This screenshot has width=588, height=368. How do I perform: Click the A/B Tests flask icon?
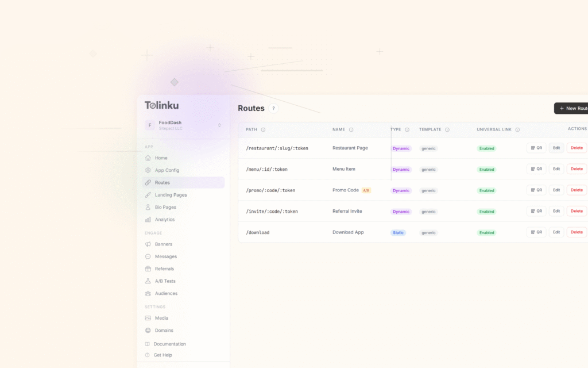(148, 281)
